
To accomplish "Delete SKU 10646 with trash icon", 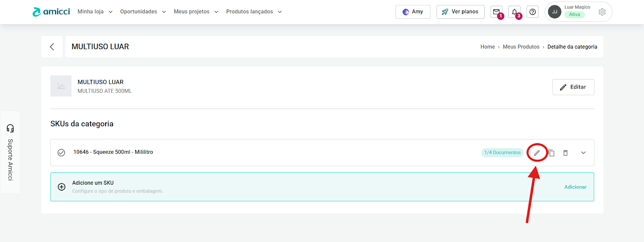I will tap(566, 153).
